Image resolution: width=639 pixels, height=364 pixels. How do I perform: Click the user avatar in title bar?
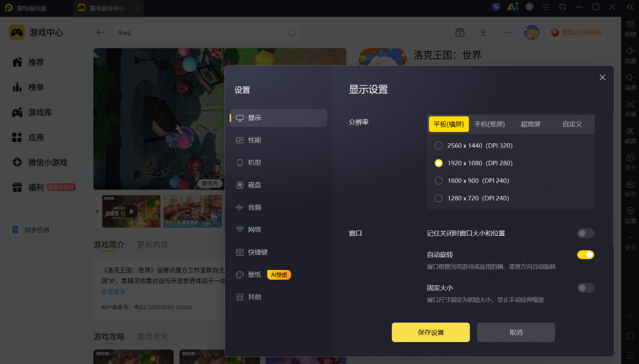click(529, 7)
